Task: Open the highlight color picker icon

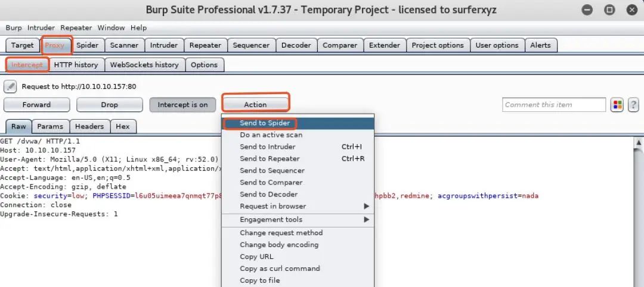Action: coord(617,105)
